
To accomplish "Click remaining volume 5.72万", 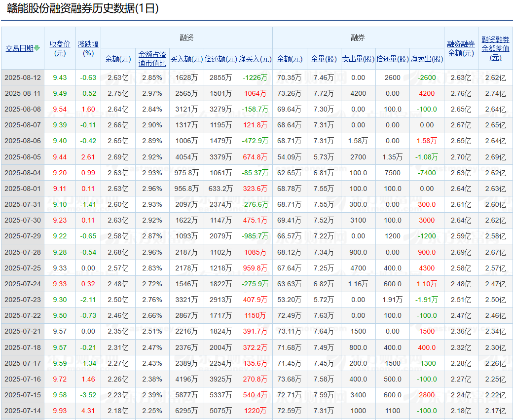I will coord(324,300).
